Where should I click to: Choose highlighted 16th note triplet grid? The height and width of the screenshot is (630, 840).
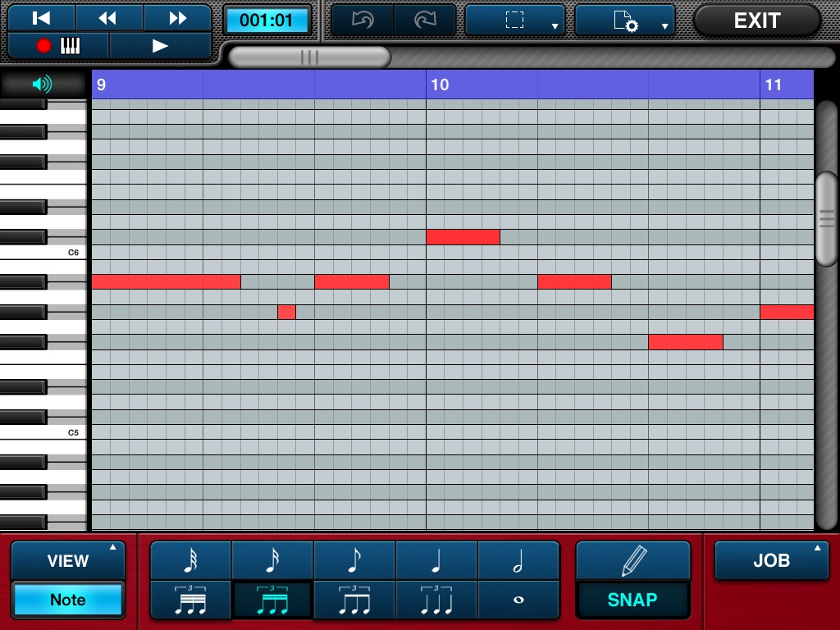pos(272,600)
